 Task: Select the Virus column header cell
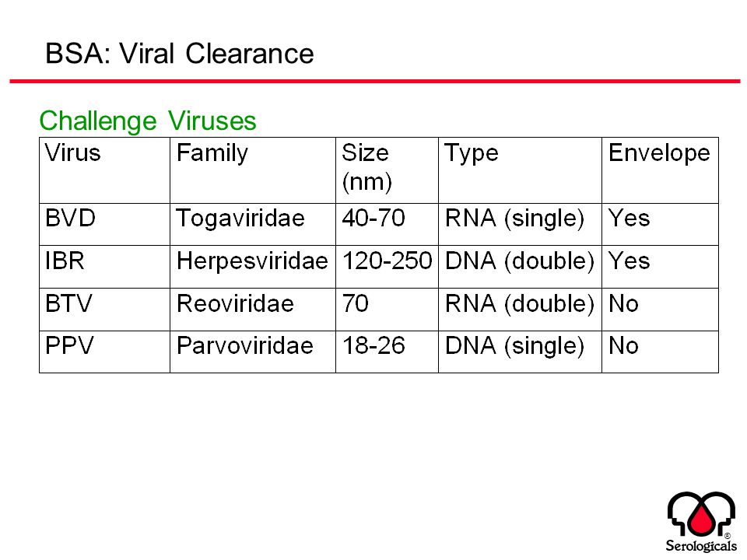[x=105, y=170]
